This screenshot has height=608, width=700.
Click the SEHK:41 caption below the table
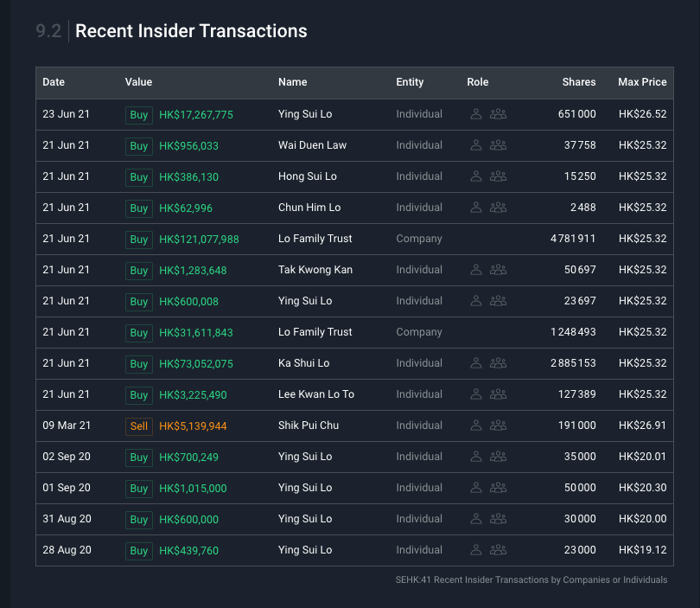click(x=531, y=579)
